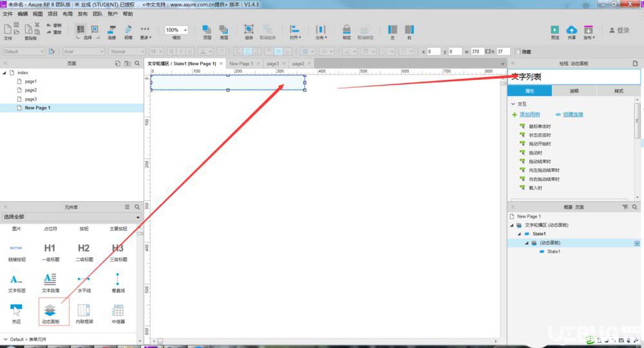Image resolution: width=644 pixels, height=348 pixels.
Task: Collapse 文字轮播区 node in the outline
Action: pos(512,225)
